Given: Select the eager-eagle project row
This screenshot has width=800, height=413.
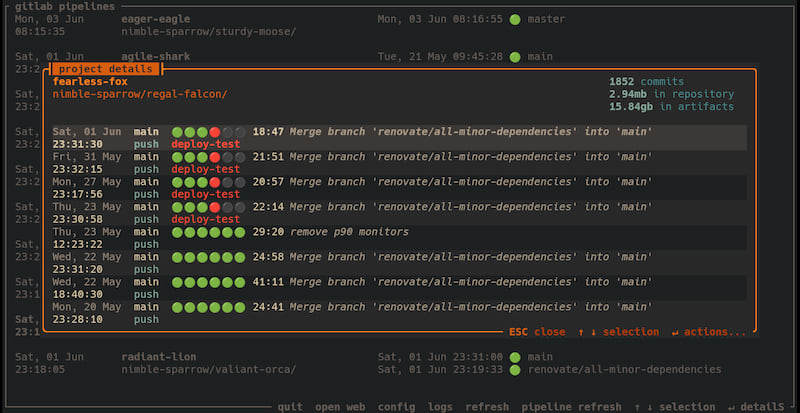Looking at the screenshot, I should 399,26.
